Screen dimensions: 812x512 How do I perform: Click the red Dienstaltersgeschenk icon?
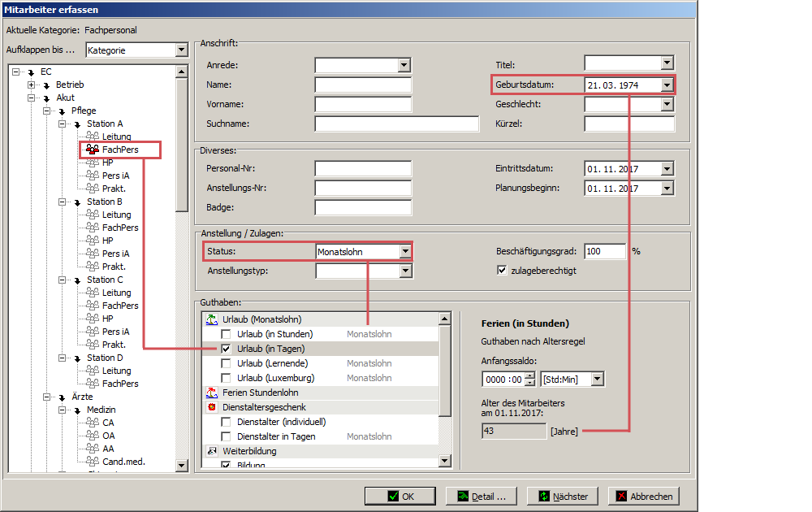click(212, 407)
